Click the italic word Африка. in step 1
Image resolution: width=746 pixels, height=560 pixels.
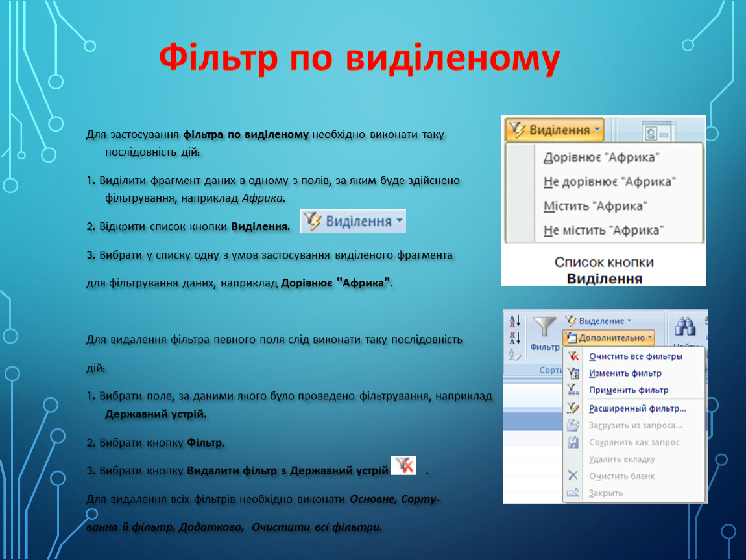click(x=263, y=198)
